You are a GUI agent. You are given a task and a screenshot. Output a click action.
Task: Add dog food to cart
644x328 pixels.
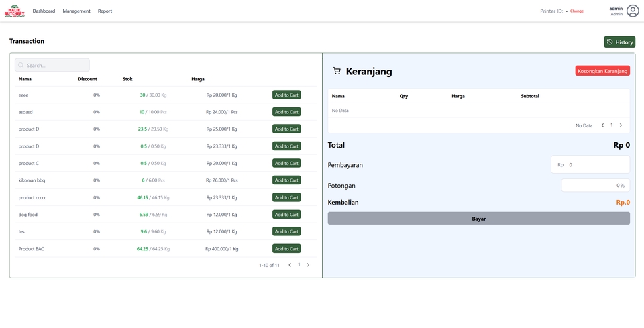(286, 215)
